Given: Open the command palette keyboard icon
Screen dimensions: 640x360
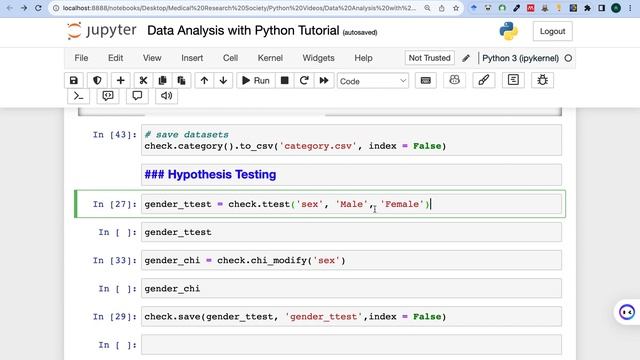Looking at the screenshot, I should (x=426, y=80).
